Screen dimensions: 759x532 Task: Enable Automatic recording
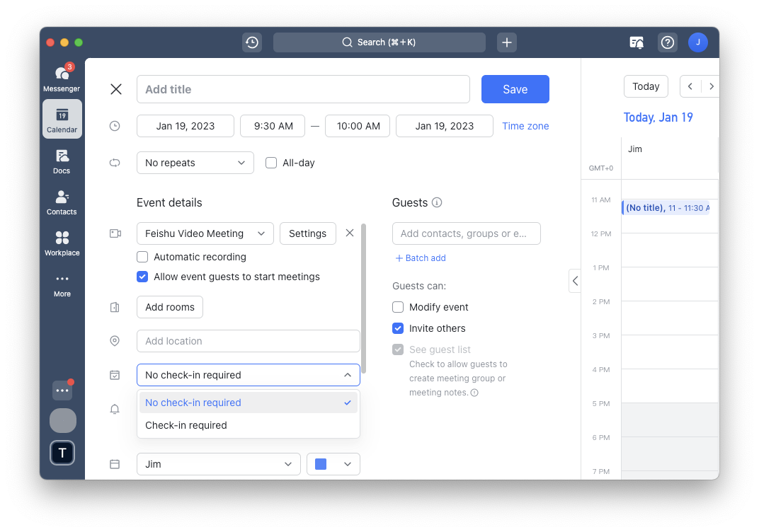[142, 257]
